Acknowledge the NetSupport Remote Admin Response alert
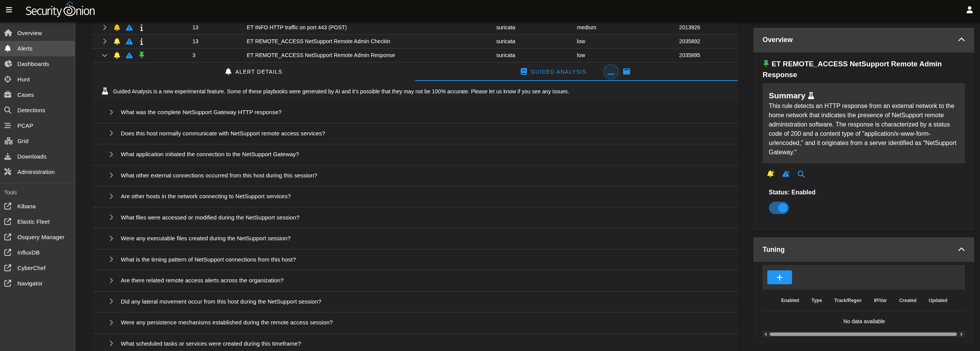 pyautogui.click(x=117, y=55)
